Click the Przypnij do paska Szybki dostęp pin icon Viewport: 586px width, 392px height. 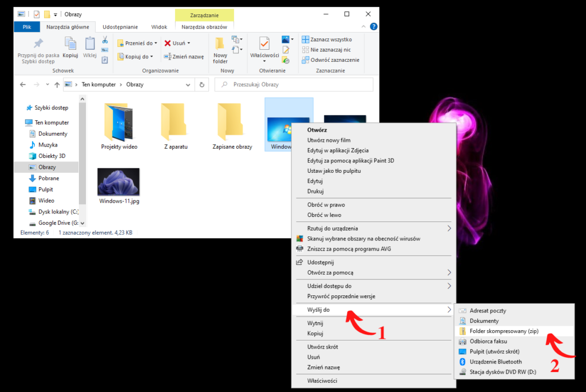[x=38, y=44]
